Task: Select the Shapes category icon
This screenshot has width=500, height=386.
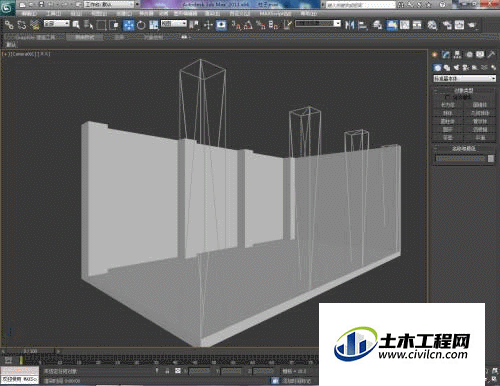Action: tap(447, 68)
